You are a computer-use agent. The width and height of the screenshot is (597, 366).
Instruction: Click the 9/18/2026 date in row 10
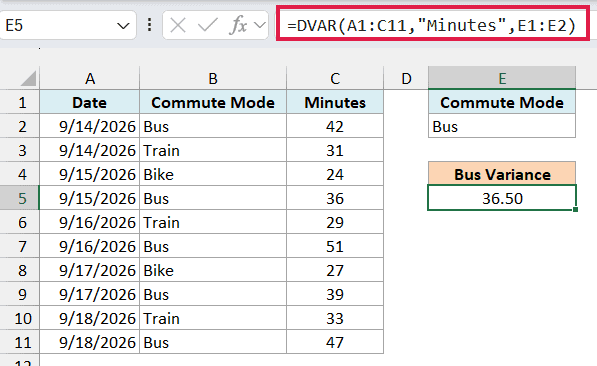[x=90, y=318]
